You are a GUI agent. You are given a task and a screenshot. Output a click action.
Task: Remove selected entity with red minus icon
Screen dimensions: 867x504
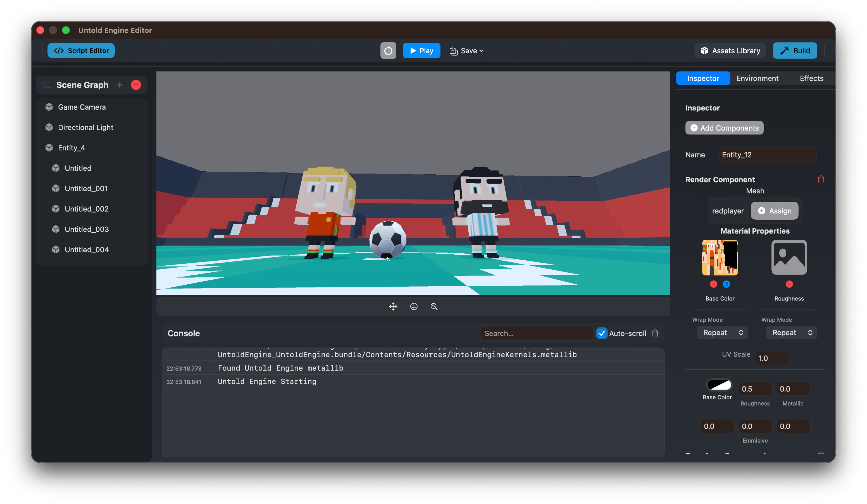(x=136, y=85)
